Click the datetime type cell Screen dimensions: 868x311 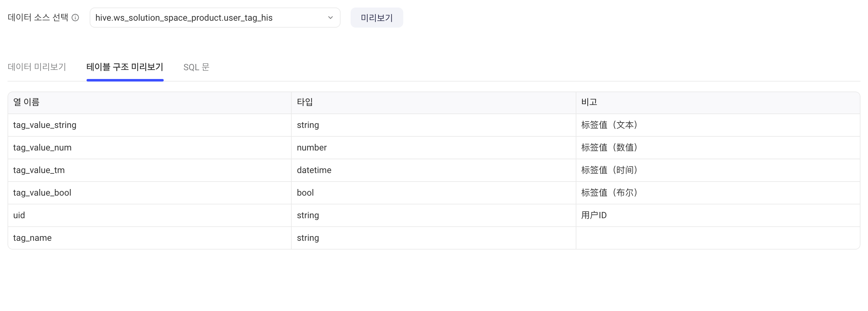[x=433, y=170]
